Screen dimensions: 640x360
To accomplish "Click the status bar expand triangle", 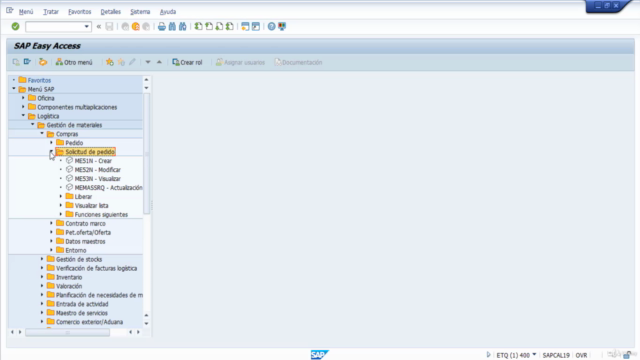I will pos(488,355).
